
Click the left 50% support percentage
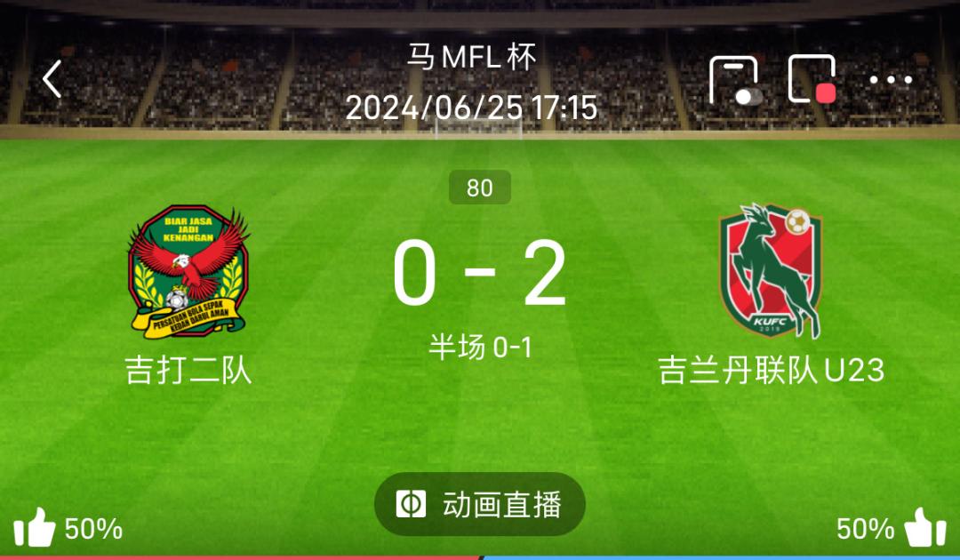(93, 529)
